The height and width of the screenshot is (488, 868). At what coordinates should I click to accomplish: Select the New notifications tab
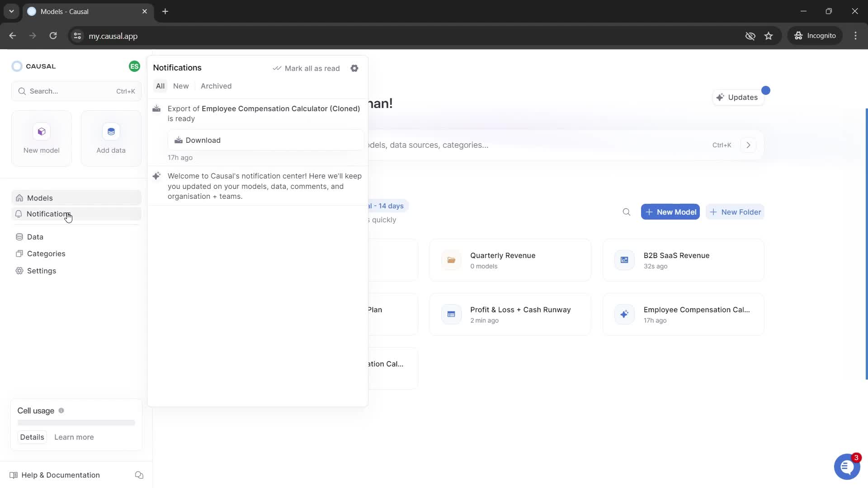point(181,86)
